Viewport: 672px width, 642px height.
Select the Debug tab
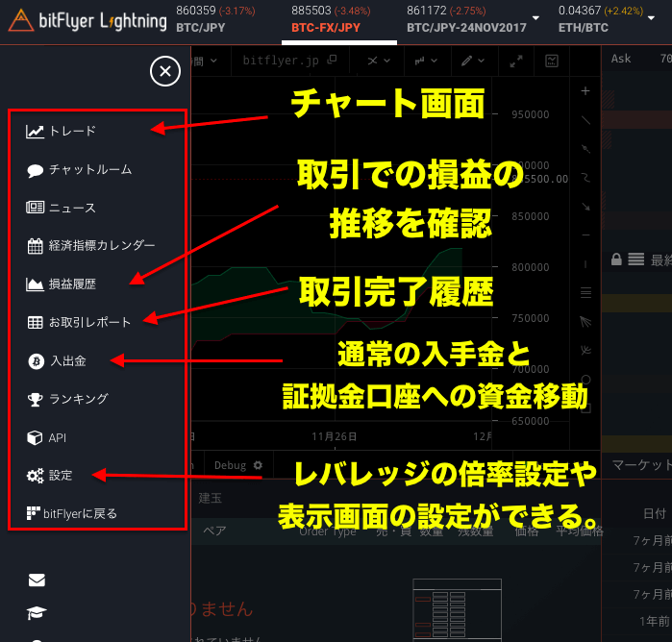(230, 465)
